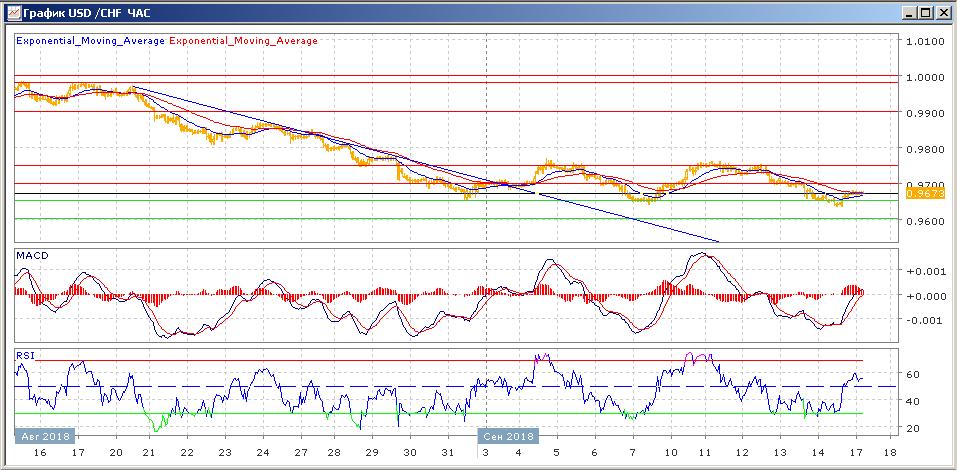
Task: Click date 18 on the time axis
Action: coord(891,452)
